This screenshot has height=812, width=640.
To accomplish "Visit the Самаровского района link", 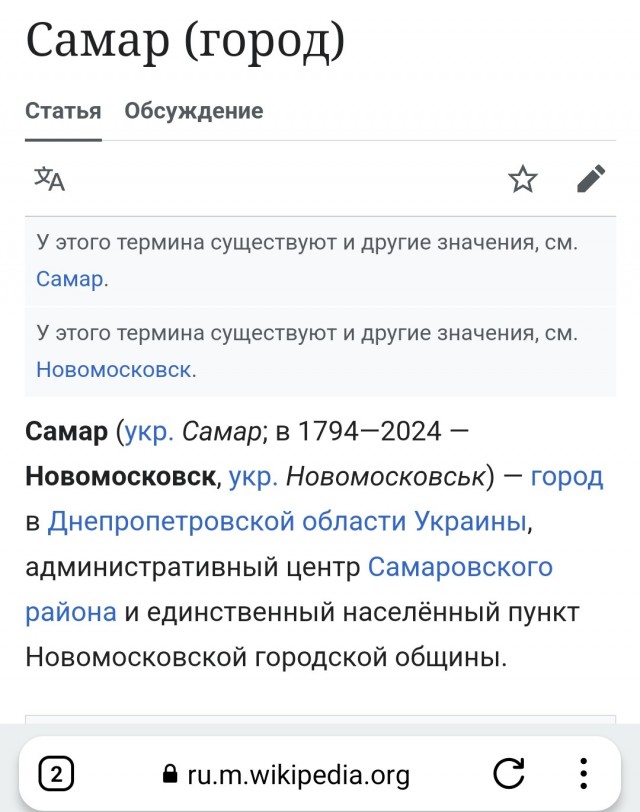I will [459, 566].
